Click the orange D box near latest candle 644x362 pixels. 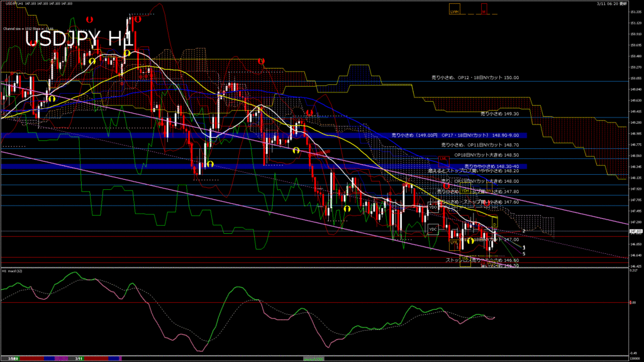tap(494, 223)
